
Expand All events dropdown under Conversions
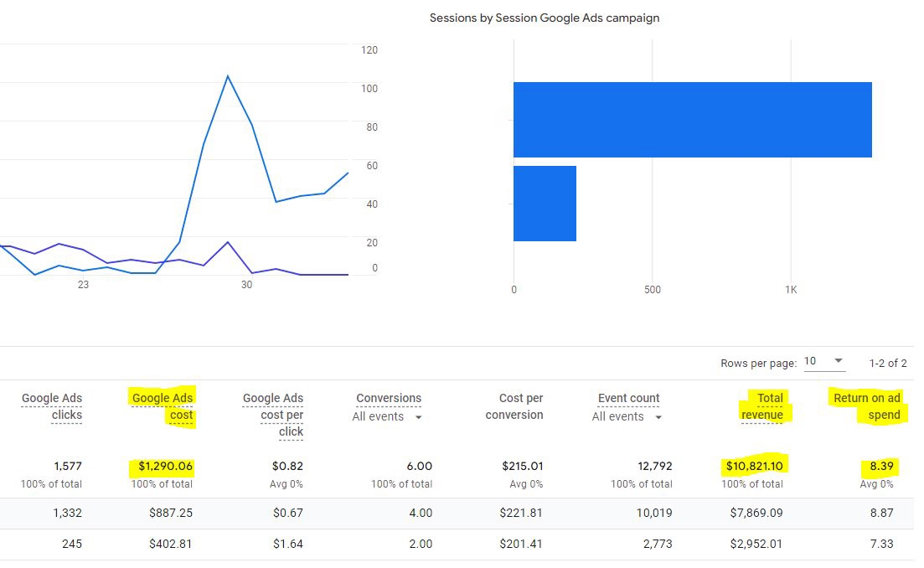387,416
